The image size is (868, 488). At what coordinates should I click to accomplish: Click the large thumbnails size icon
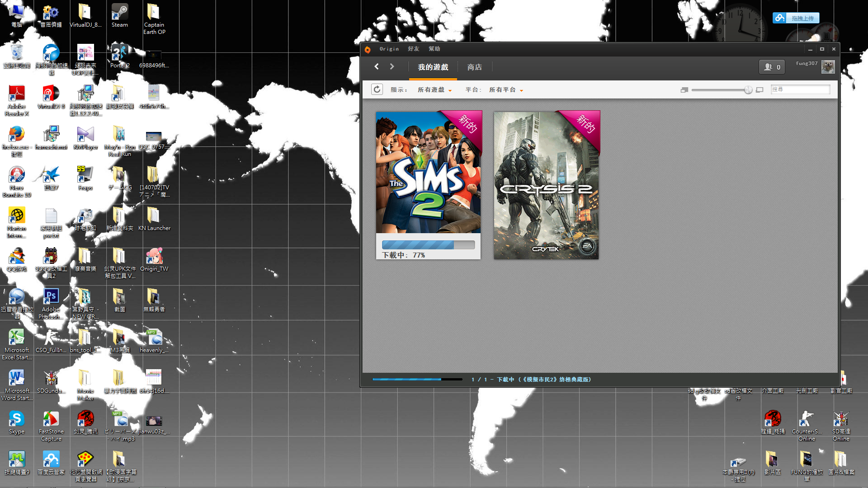[x=759, y=90]
